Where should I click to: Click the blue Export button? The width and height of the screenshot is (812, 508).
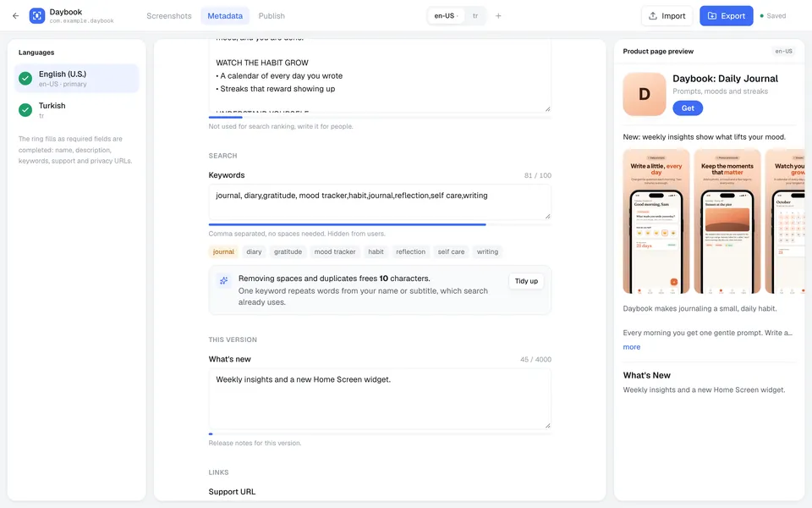coord(726,15)
